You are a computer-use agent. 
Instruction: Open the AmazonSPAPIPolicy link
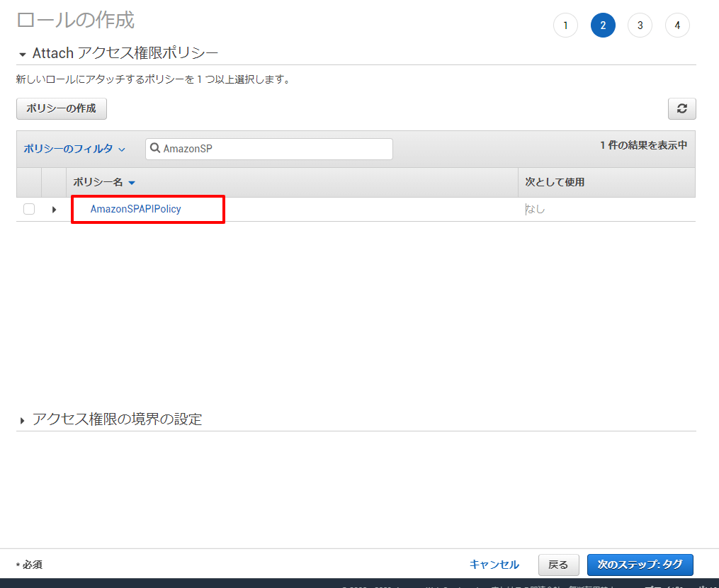click(x=136, y=209)
